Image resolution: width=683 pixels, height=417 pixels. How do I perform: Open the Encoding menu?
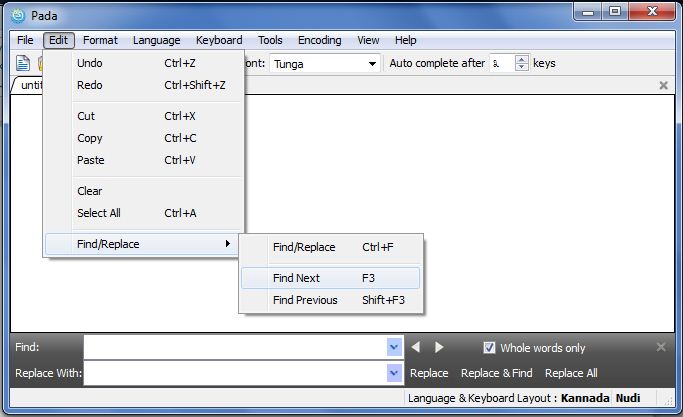coord(319,40)
